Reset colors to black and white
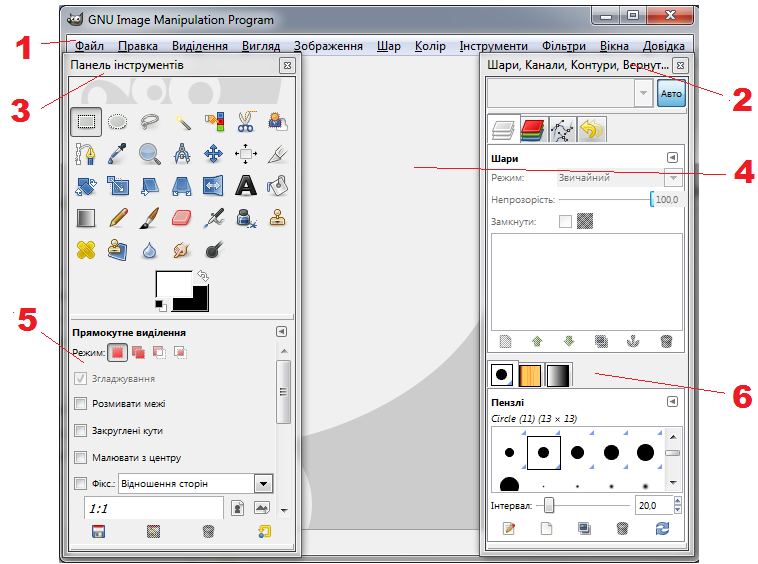Screen dimensions: 758x564 160,305
